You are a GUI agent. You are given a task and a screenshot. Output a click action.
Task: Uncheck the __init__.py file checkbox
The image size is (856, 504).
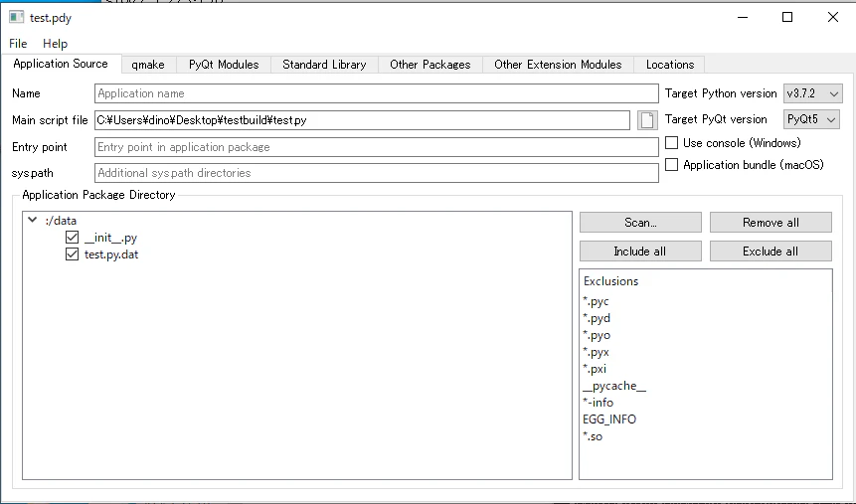coord(72,237)
